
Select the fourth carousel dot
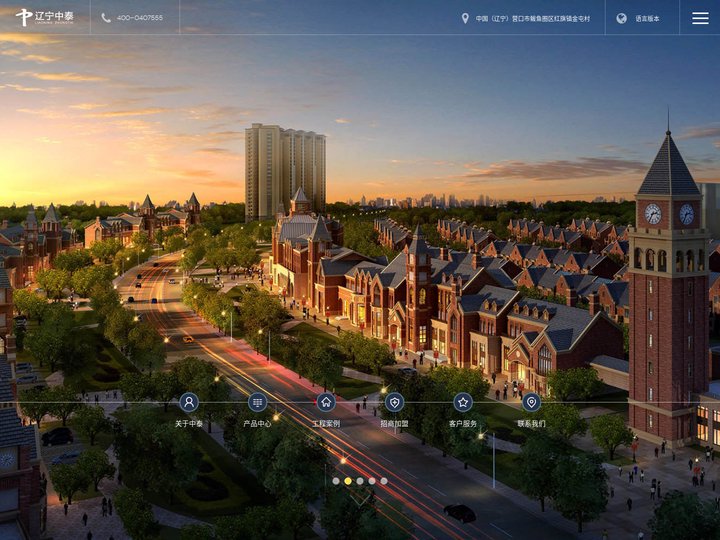tap(372, 481)
